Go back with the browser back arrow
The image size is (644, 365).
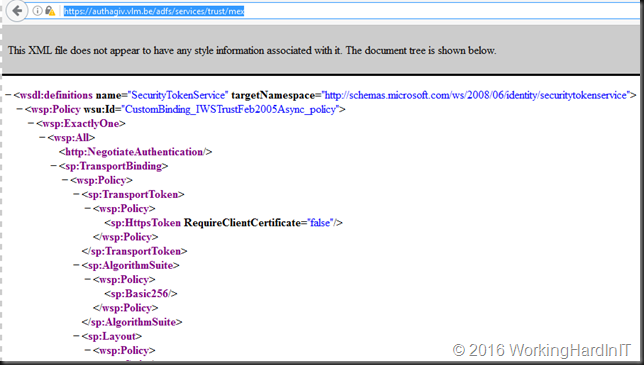click(x=17, y=11)
